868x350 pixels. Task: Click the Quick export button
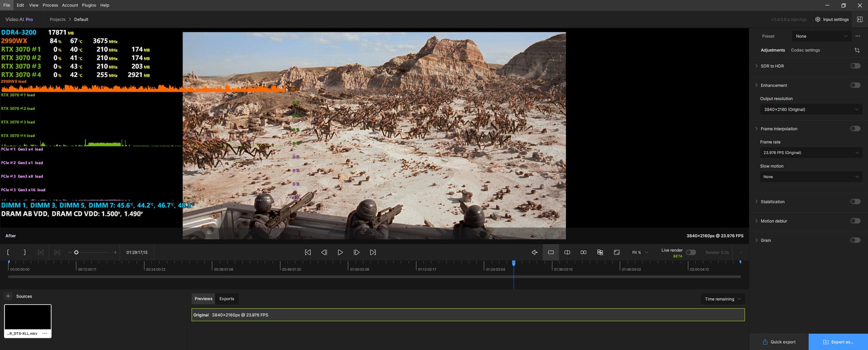coord(778,342)
